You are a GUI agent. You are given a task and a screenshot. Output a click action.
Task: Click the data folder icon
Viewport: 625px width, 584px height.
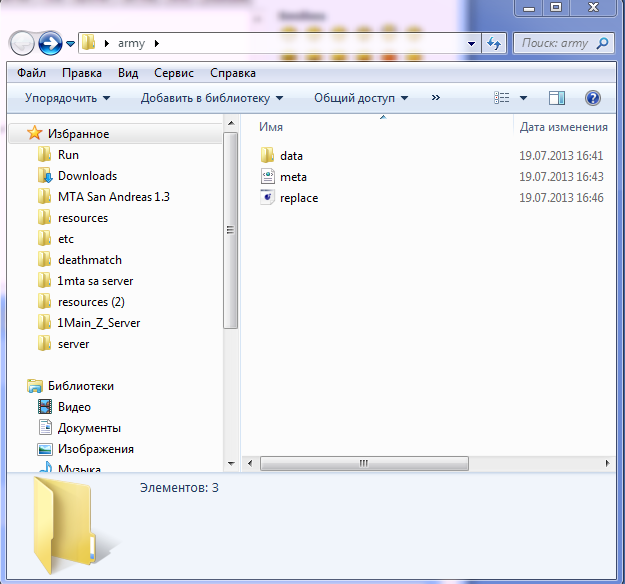(267, 155)
